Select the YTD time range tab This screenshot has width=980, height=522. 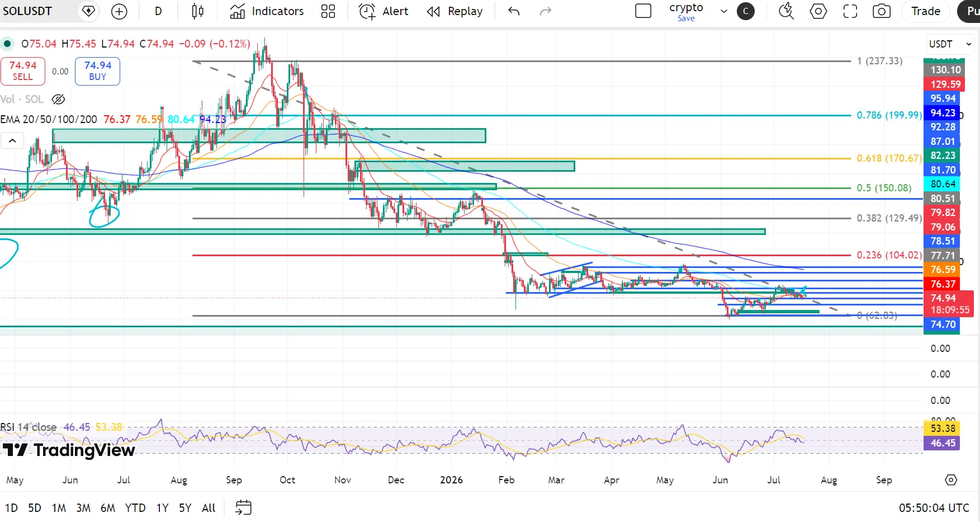pos(135,508)
